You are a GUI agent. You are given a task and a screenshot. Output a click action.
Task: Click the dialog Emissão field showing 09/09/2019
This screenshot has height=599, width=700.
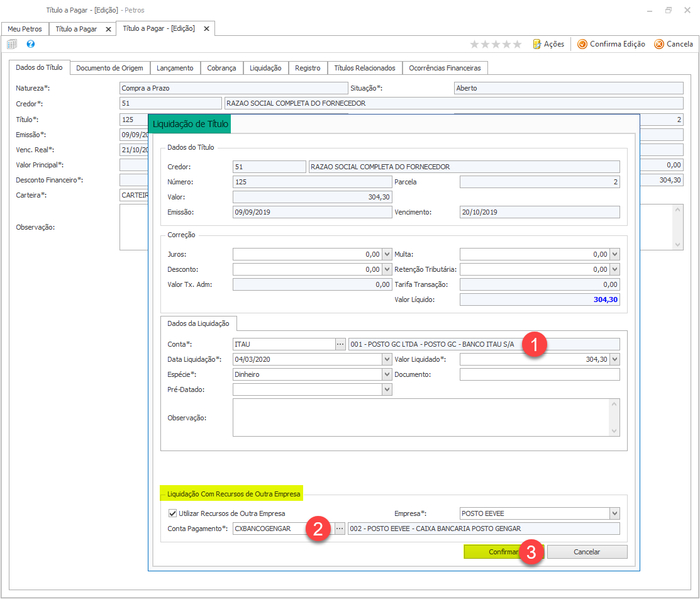[x=313, y=212]
